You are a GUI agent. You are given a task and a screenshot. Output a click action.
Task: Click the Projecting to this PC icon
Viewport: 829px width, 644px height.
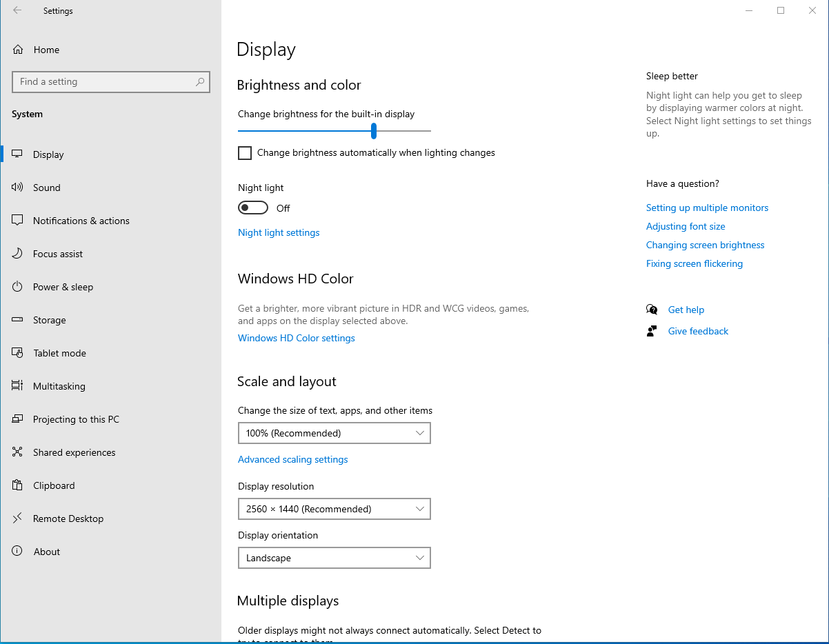coord(18,419)
